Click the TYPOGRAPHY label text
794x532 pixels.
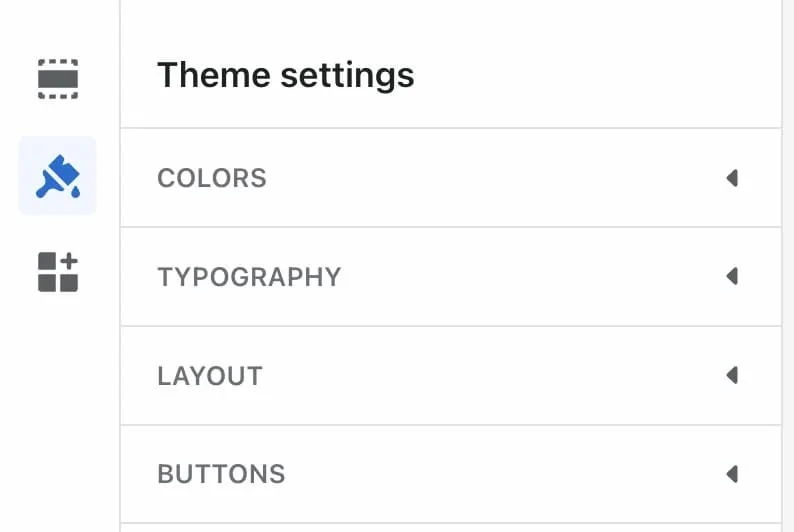[x=249, y=276]
